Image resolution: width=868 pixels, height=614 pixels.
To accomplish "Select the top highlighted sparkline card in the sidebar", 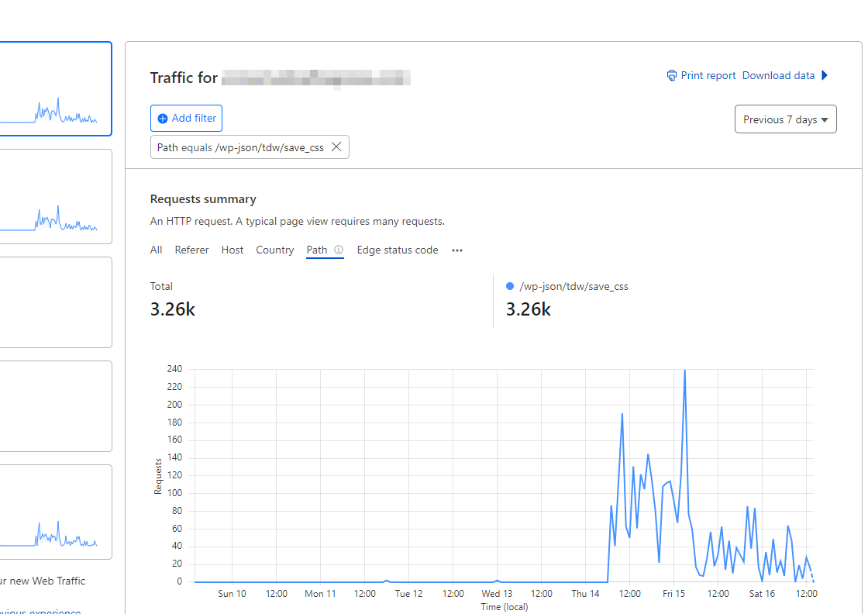I will pos(55,88).
